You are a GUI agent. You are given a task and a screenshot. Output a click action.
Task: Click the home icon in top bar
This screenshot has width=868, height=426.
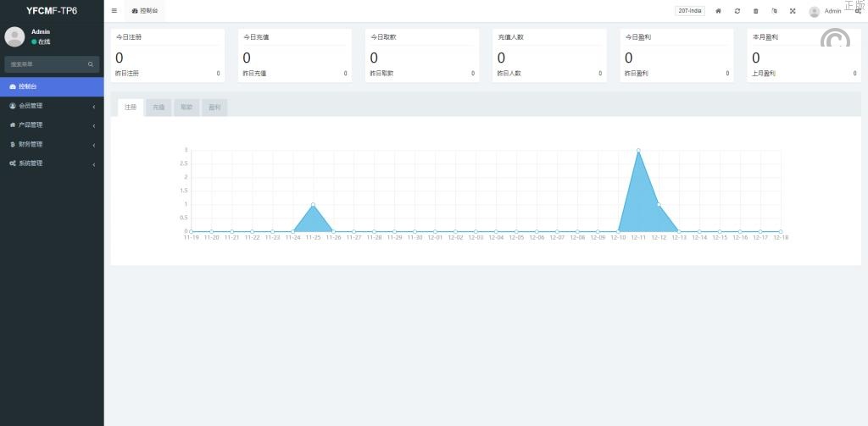tap(718, 11)
